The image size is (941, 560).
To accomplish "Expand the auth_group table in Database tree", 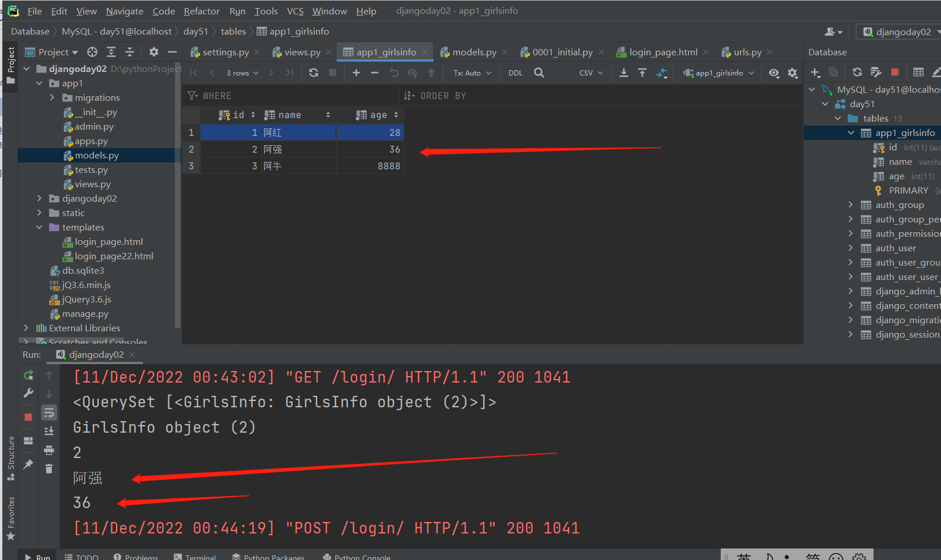I will tap(850, 205).
